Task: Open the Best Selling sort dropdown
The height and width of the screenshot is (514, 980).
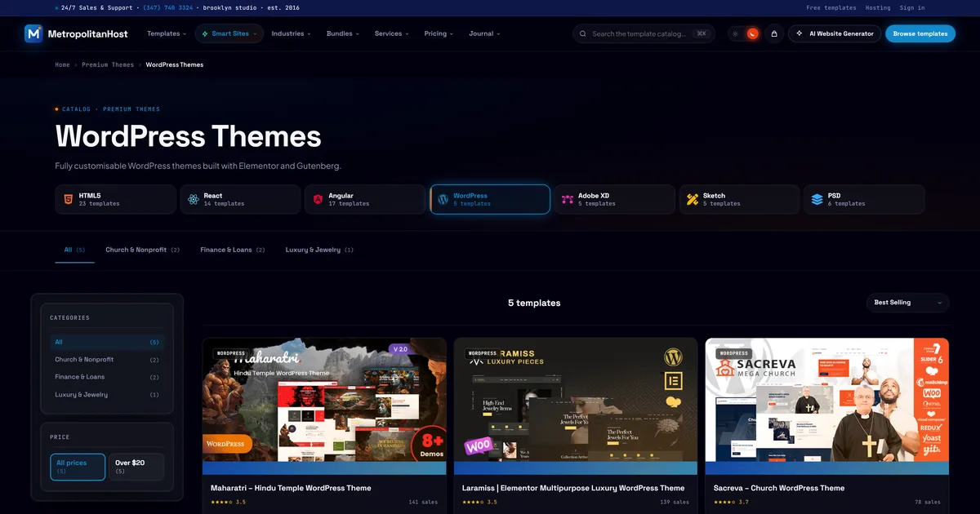Action: click(x=907, y=303)
